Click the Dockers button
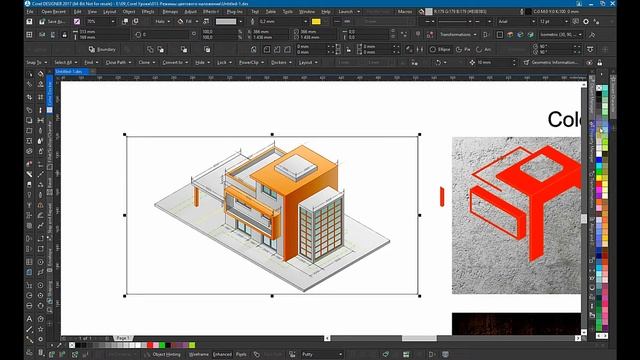This screenshot has height=360, width=640. [x=281, y=62]
